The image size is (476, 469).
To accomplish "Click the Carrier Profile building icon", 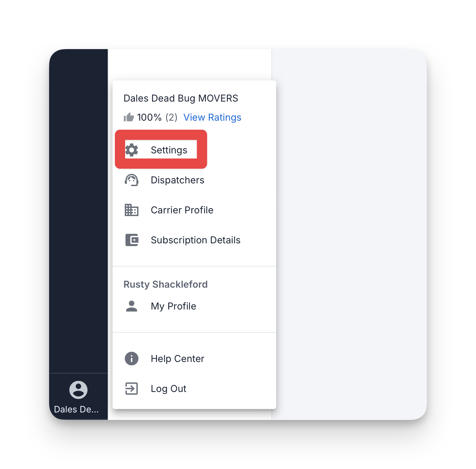I will pyautogui.click(x=132, y=210).
